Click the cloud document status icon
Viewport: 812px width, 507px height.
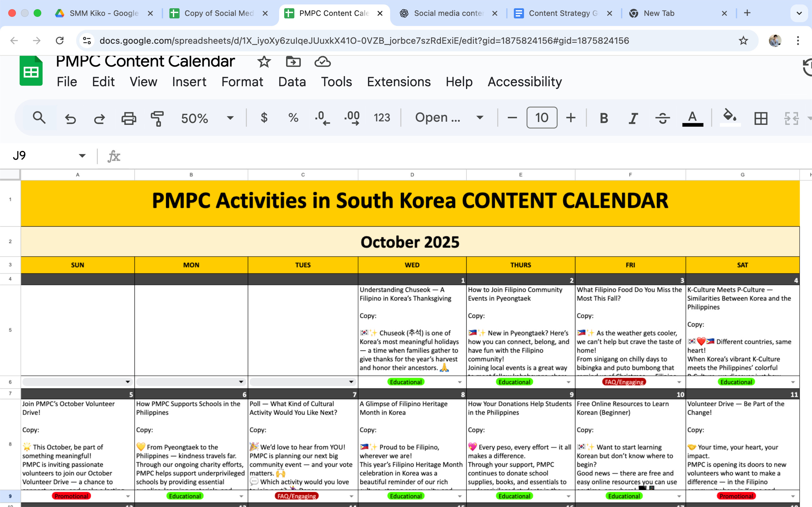click(x=322, y=62)
